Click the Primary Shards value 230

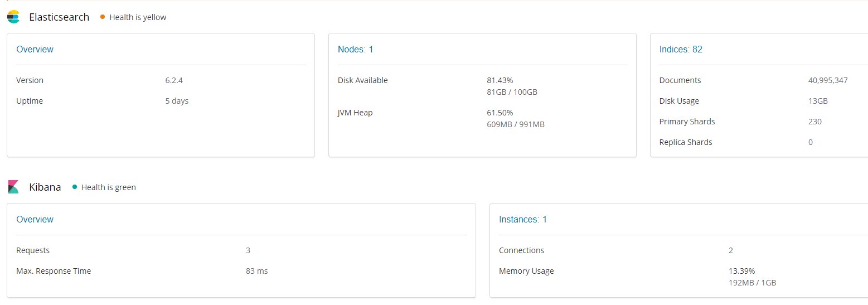815,122
